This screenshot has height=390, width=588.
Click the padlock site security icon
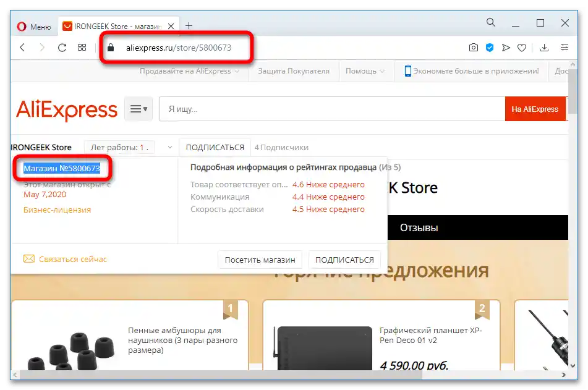point(111,48)
